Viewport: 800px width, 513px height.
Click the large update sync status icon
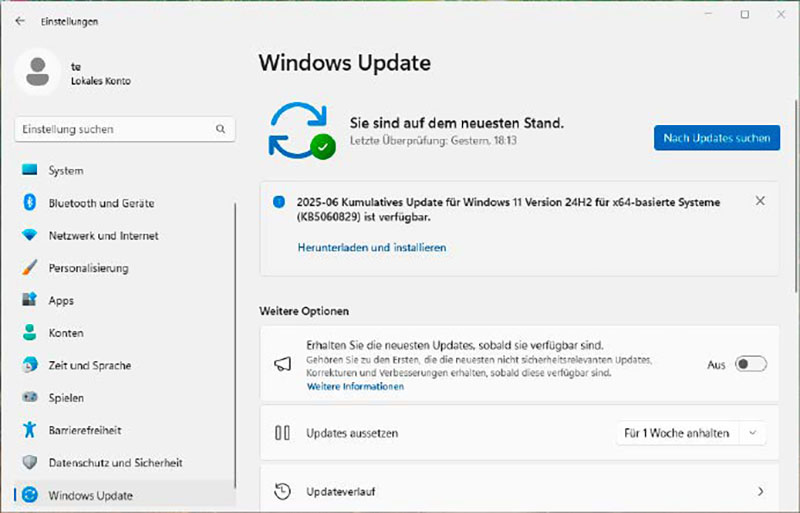tap(301, 131)
